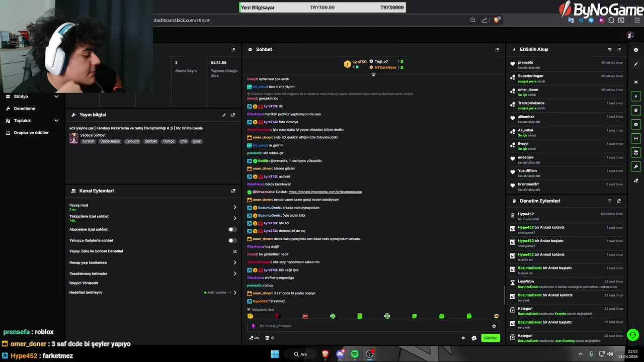Toggle the note widget icon in sidebar

click(636, 110)
